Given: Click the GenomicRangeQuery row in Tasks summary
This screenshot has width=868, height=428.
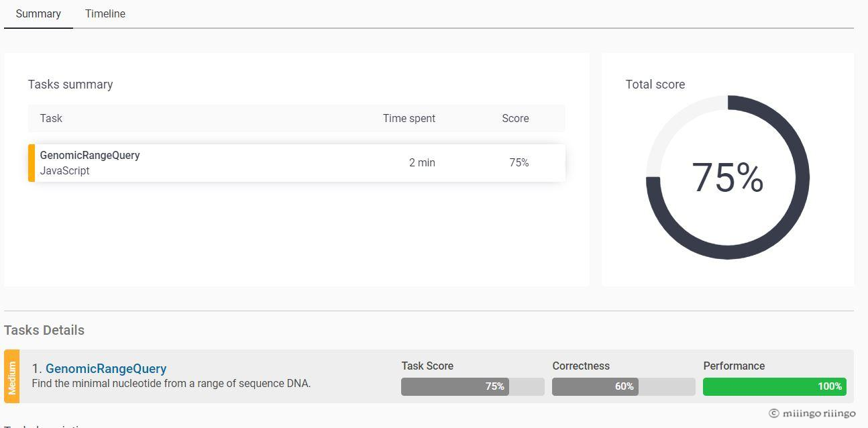Looking at the screenshot, I should click(x=296, y=163).
